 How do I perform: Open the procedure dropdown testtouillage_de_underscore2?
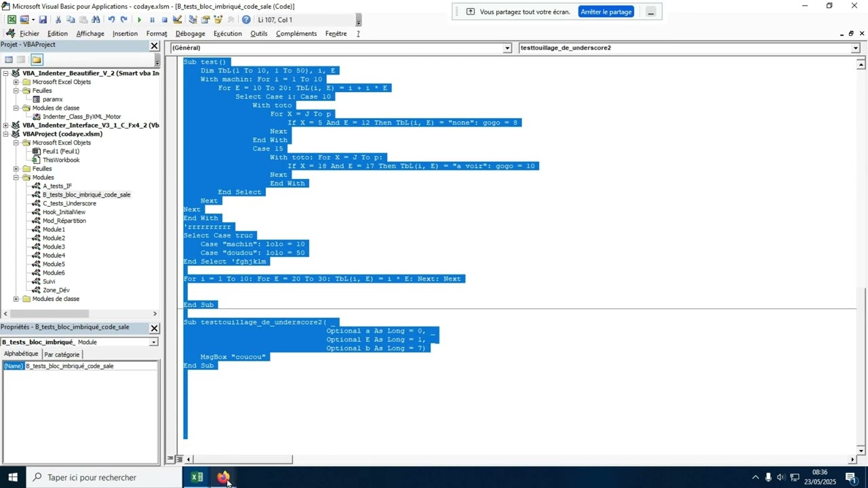click(855, 48)
